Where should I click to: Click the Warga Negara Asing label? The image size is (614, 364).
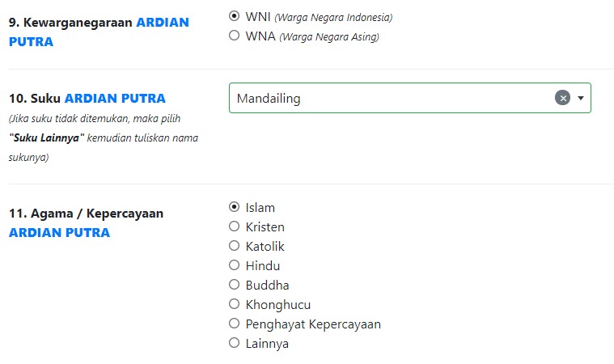tap(329, 36)
